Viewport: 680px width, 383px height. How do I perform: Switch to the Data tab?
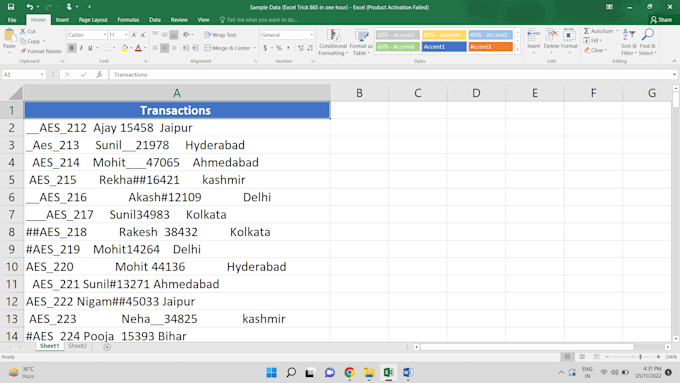155,20
